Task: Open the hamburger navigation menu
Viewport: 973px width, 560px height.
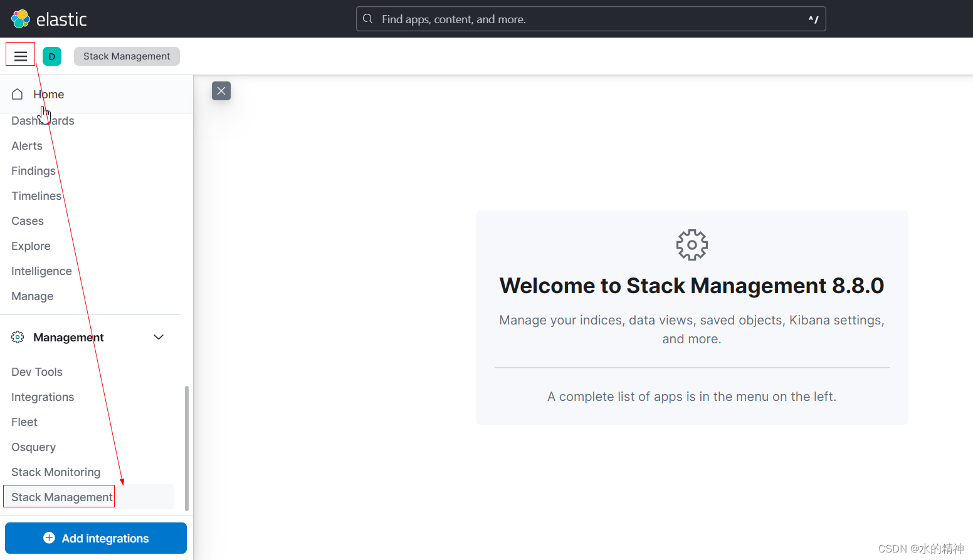Action: (20, 54)
